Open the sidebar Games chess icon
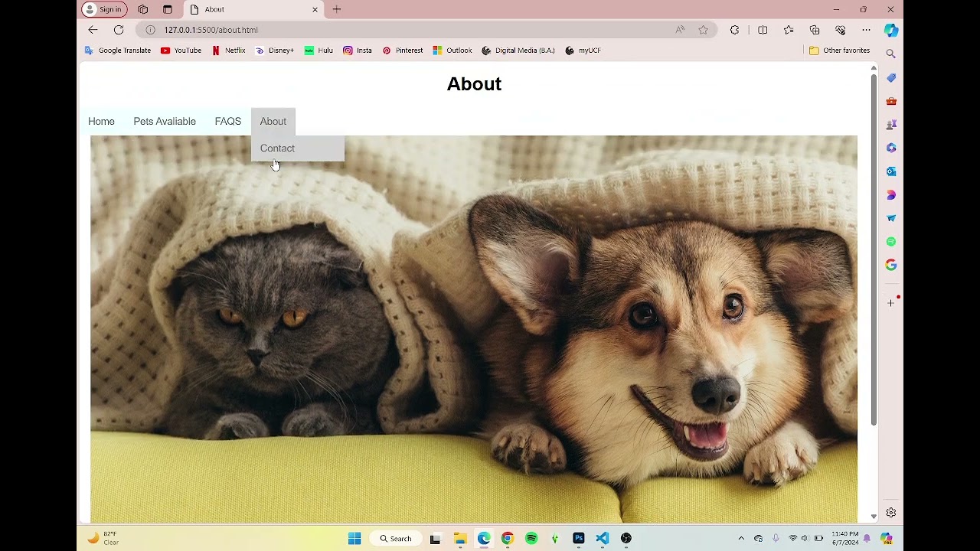Viewport: 980px width, 551px height. [890, 124]
